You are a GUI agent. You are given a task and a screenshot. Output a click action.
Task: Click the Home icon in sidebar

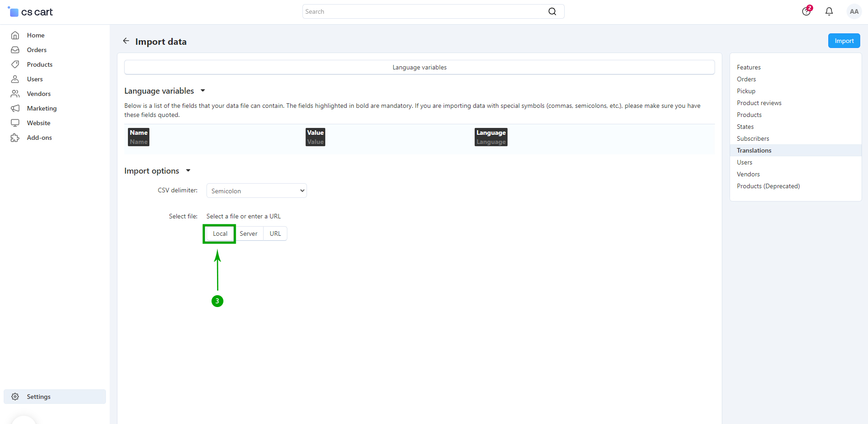pyautogui.click(x=15, y=35)
